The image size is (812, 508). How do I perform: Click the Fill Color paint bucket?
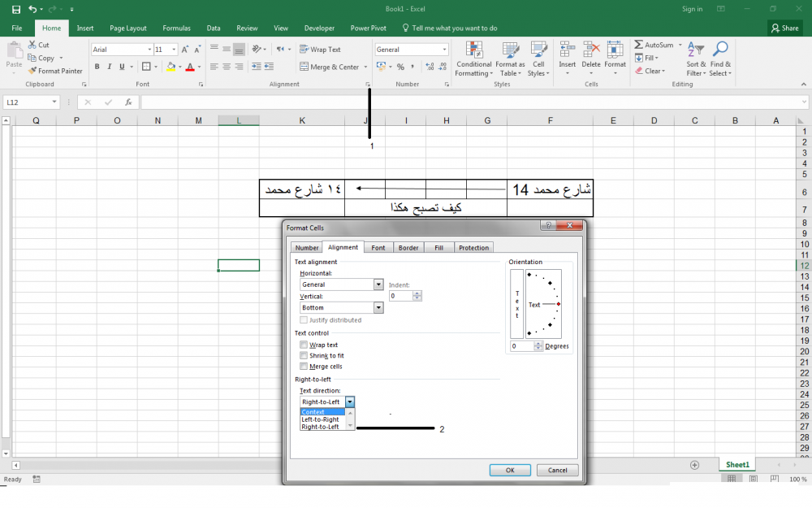click(x=171, y=67)
